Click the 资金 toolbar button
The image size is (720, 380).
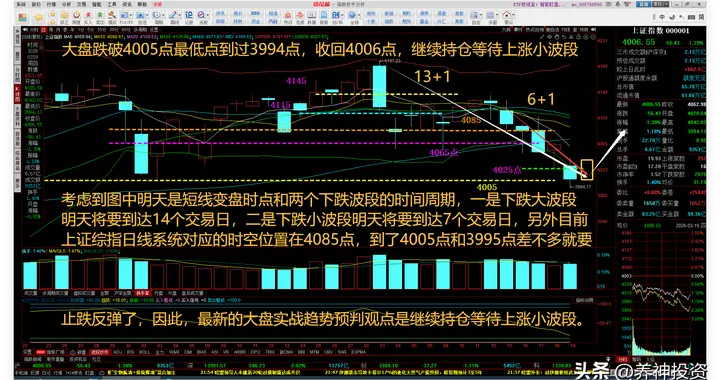tap(255, 22)
